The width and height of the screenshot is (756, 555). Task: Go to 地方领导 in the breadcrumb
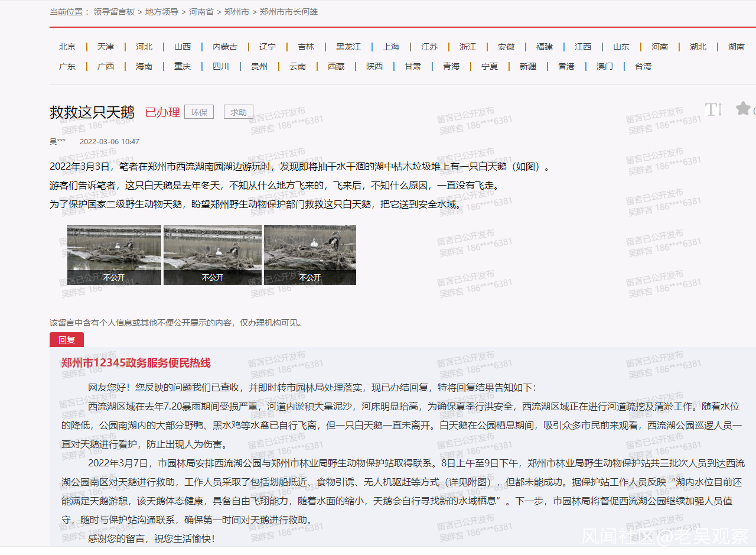[162, 12]
